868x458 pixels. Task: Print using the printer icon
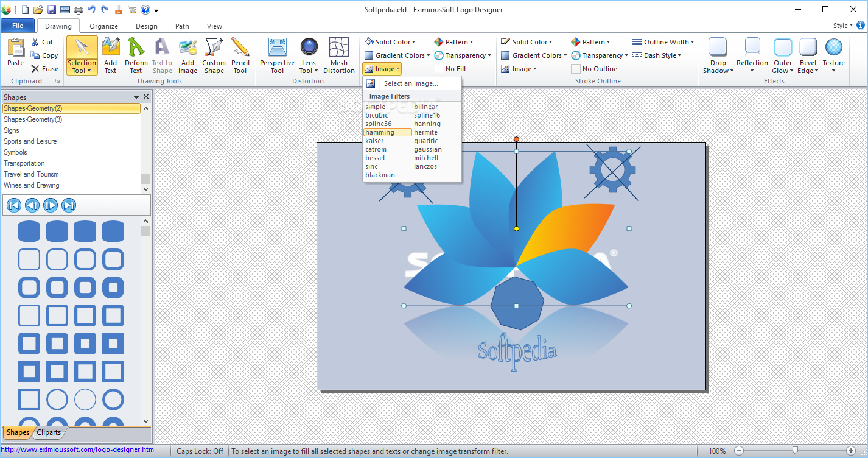click(79, 10)
